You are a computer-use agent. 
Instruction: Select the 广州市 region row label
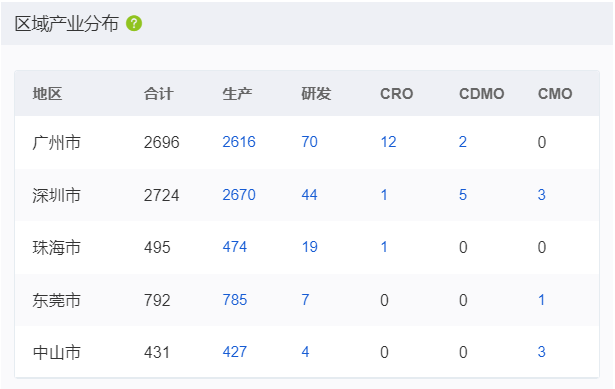point(56,142)
